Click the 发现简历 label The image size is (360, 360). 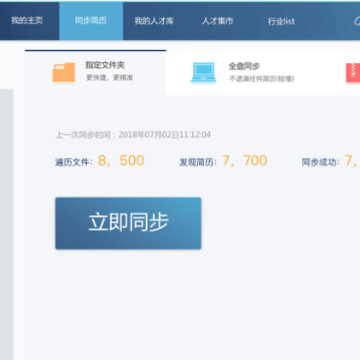click(x=198, y=162)
